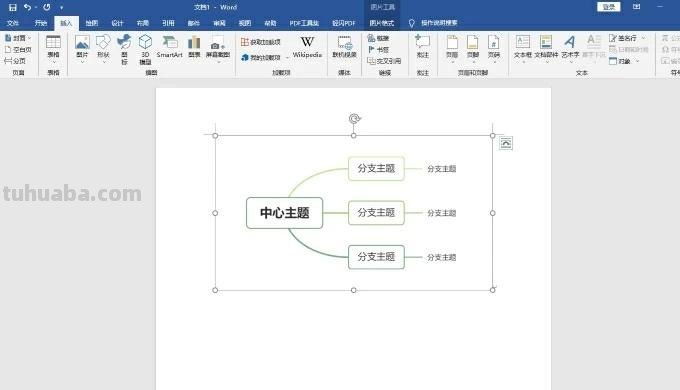Open the 页码 (Page Number) dropdown
680x390 pixels.
pyautogui.click(x=494, y=49)
